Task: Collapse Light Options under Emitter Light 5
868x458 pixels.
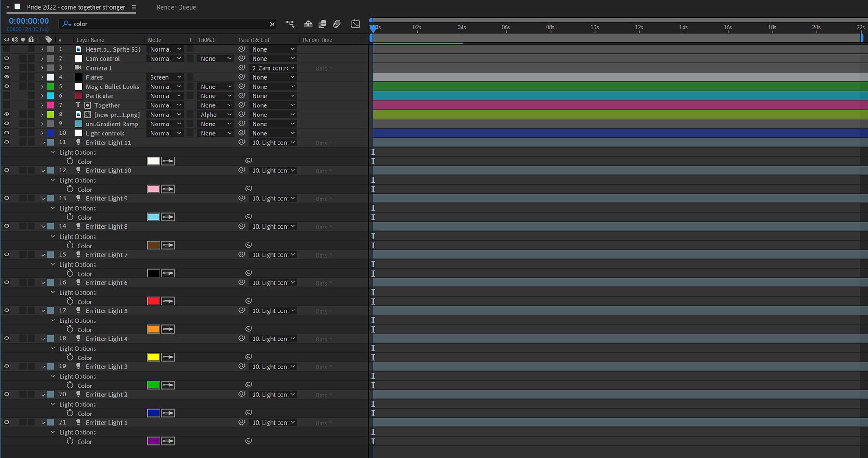Action: click(x=52, y=320)
